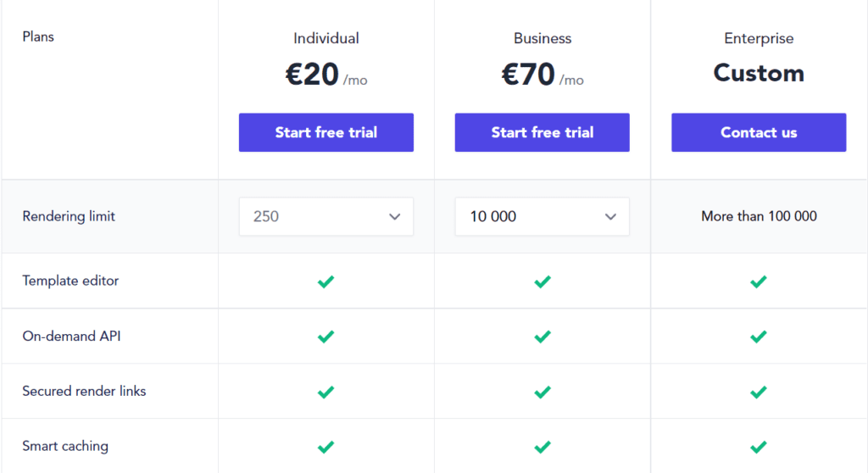
Task: Click Individual plan On-demand API checkmark
Action: click(325, 337)
